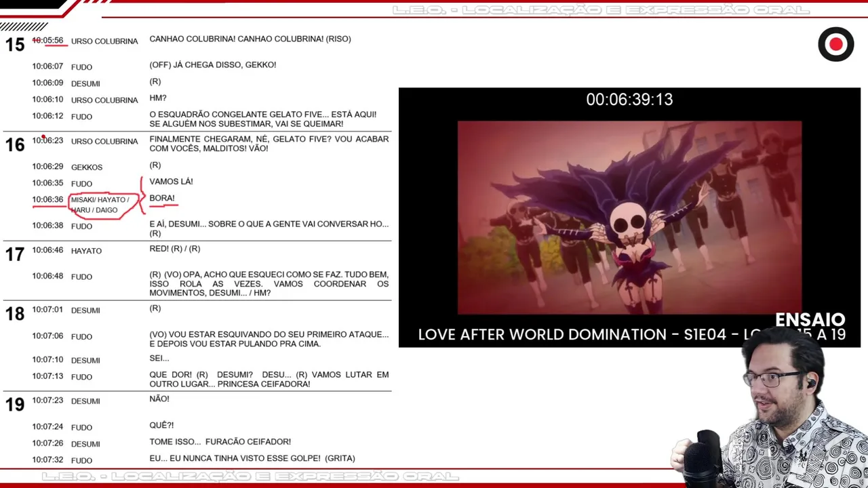This screenshot has width=868, height=488.
Task: Click timestamp 10:06:38
Action: click(47, 225)
